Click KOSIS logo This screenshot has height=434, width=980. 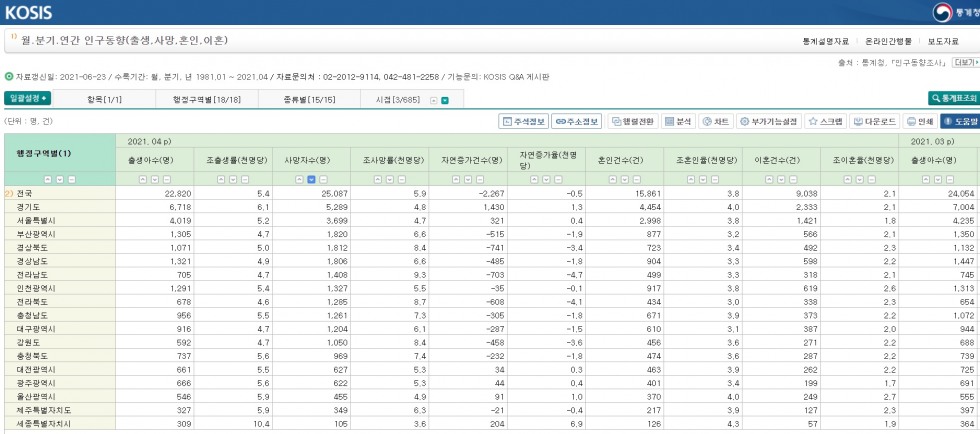click(x=28, y=13)
